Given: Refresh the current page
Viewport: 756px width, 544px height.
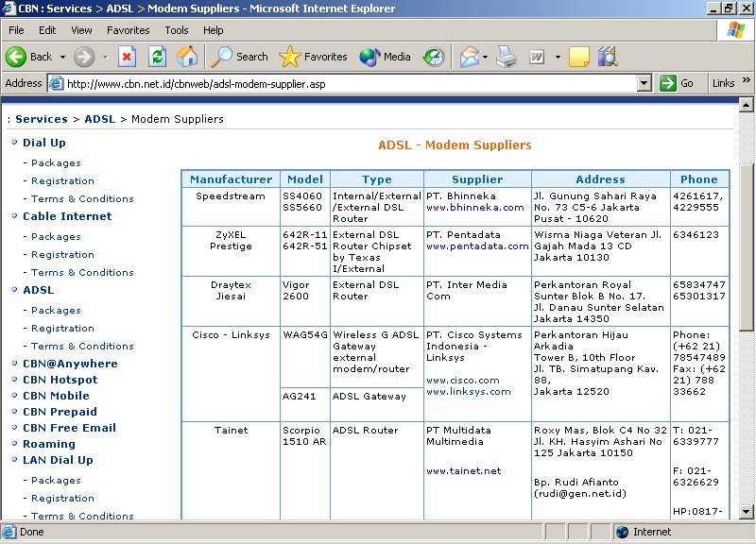Looking at the screenshot, I should [158, 57].
